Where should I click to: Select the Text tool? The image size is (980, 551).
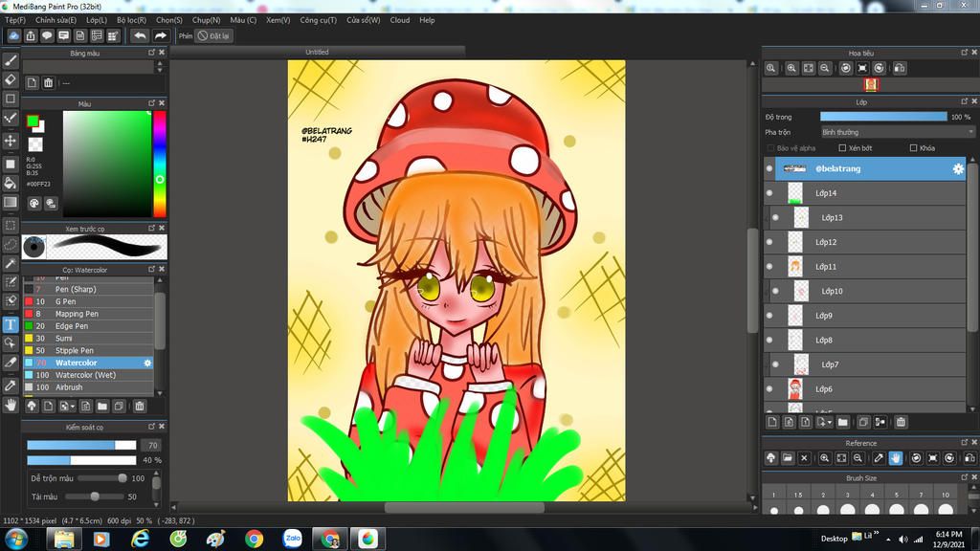pyautogui.click(x=11, y=324)
